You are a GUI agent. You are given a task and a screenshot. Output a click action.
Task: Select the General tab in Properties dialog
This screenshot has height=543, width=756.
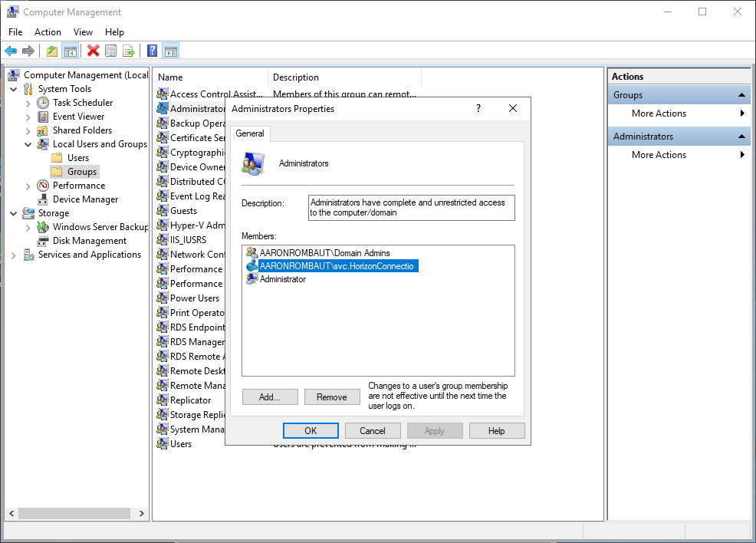click(x=250, y=133)
